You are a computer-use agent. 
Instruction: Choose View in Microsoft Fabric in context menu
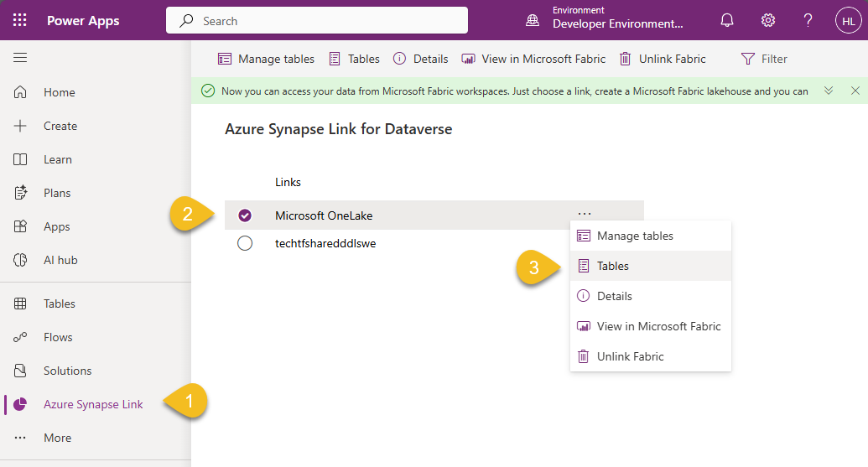651,326
